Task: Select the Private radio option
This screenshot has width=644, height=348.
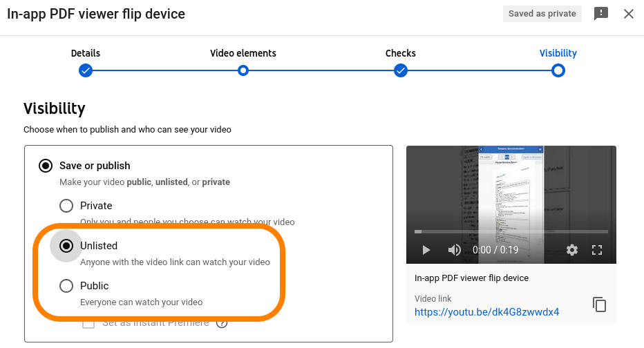Action: tap(66, 206)
